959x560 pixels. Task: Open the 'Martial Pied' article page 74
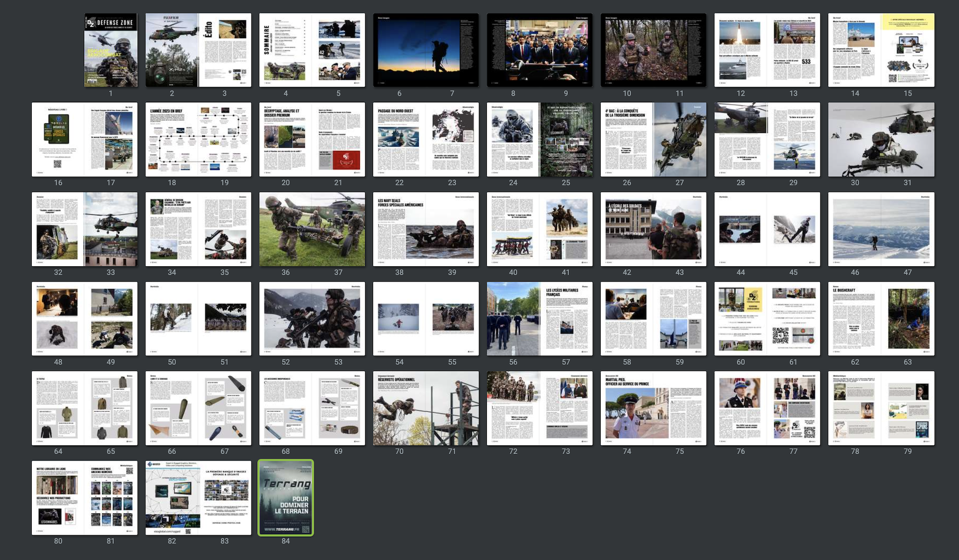[x=627, y=408]
